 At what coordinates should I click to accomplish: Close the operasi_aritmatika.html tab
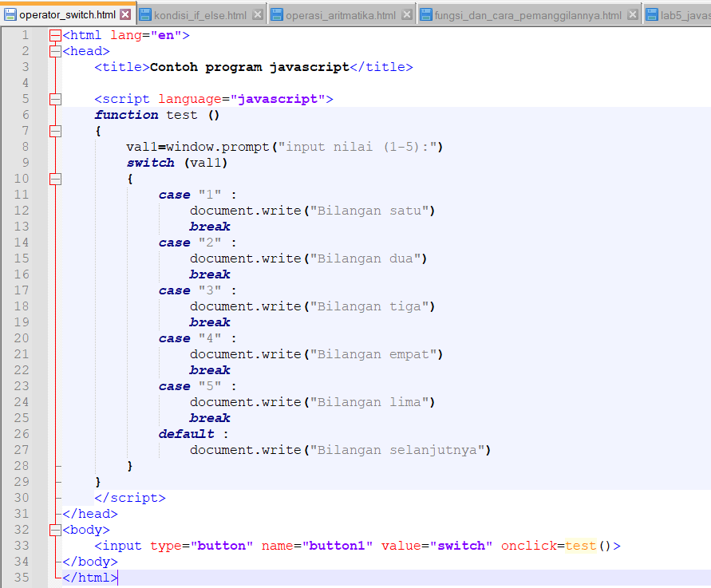(x=405, y=14)
